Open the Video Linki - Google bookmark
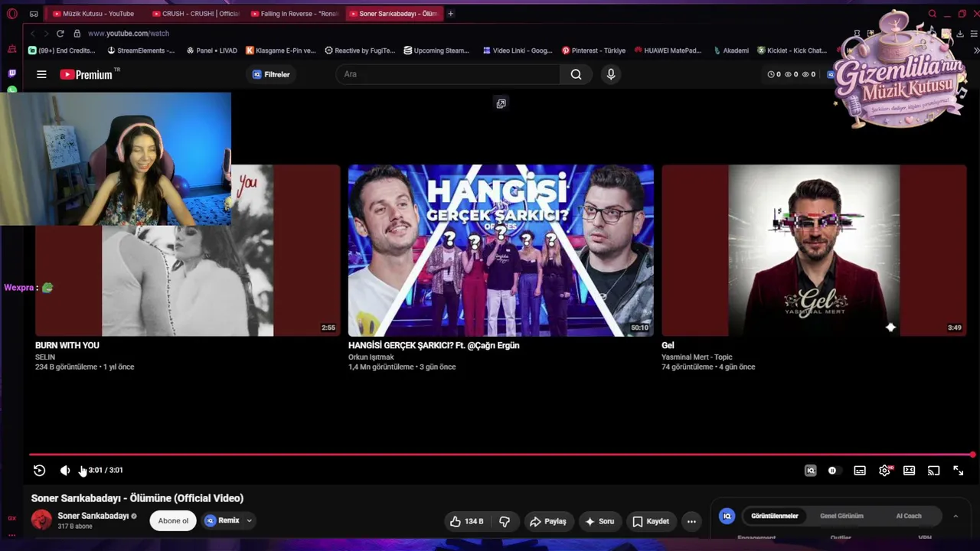980x551 pixels. tap(518, 51)
